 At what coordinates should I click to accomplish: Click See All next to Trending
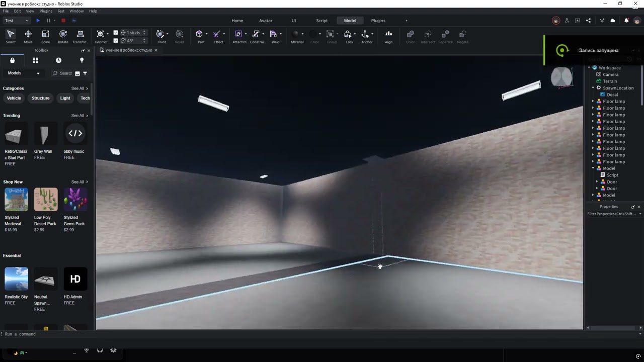click(79, 116)
